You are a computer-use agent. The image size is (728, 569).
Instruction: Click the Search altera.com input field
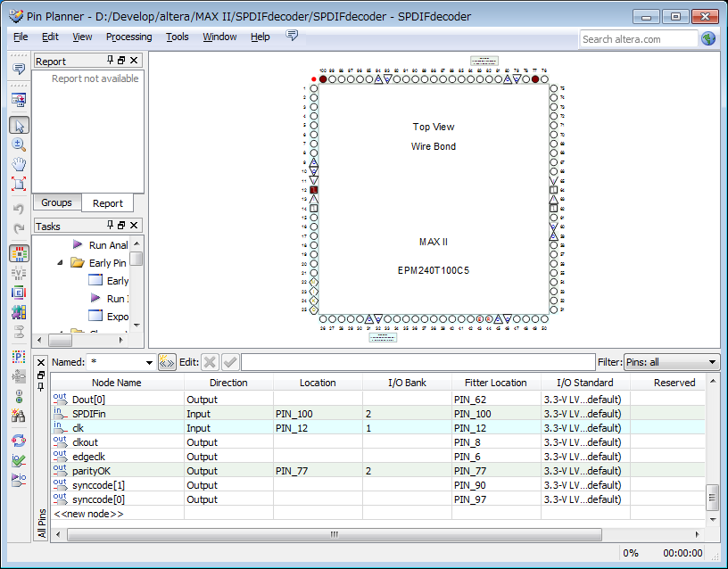click(639, 39)
